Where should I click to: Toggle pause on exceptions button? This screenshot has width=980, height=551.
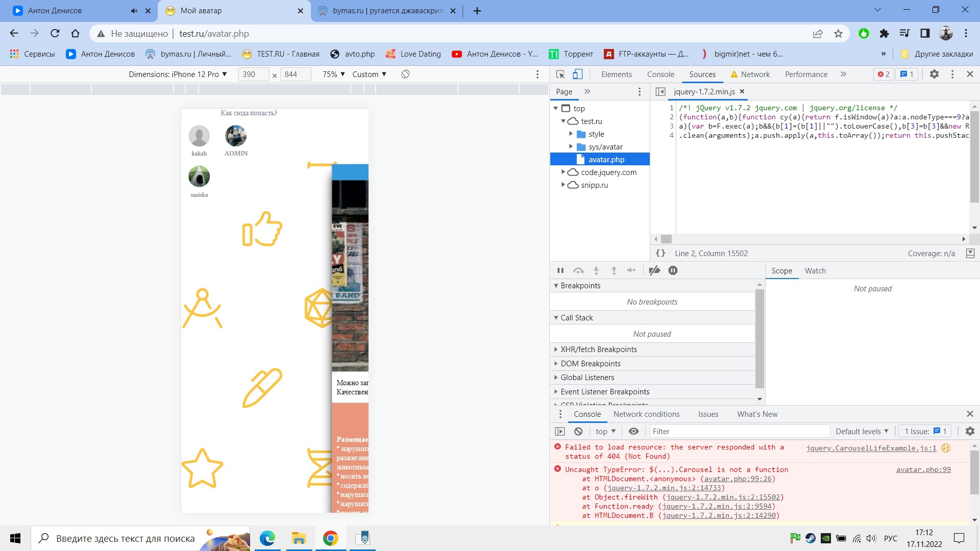tap(673, 270)
